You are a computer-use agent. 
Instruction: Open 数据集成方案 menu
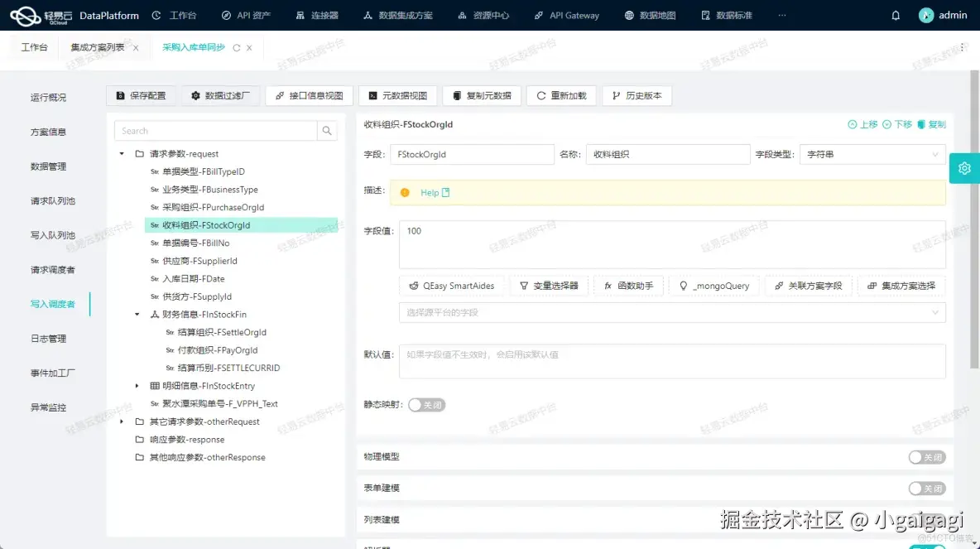click(x=398, y=16)
